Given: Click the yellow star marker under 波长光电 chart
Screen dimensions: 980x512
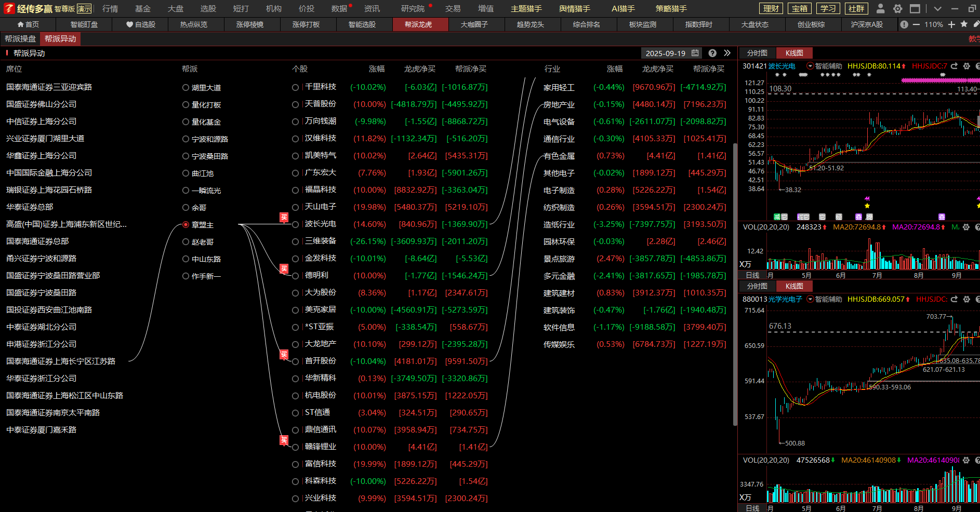Looking at the screenshot, I should [x=867, y=206].
